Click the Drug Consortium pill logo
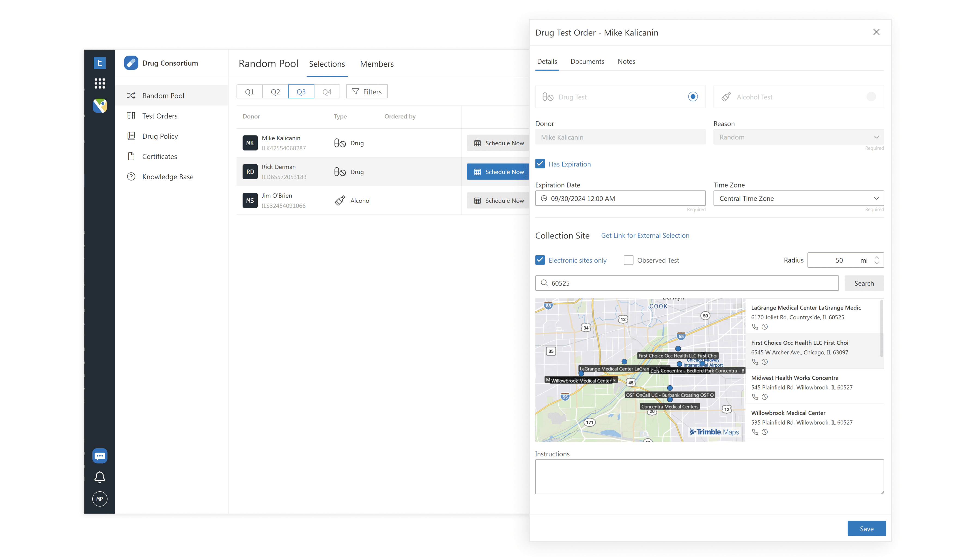Viewport: 976px width, 560px height. pos(131,63)
